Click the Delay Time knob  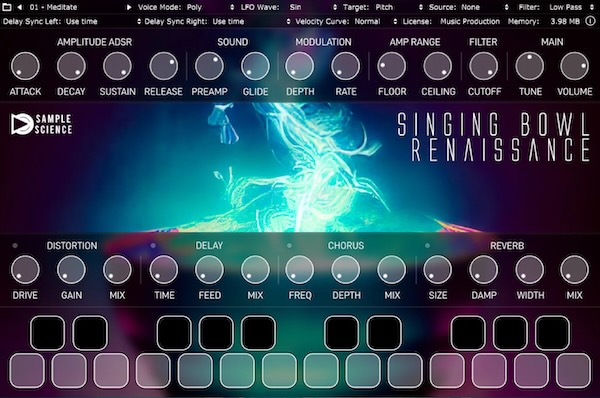(x=163, y=270)
